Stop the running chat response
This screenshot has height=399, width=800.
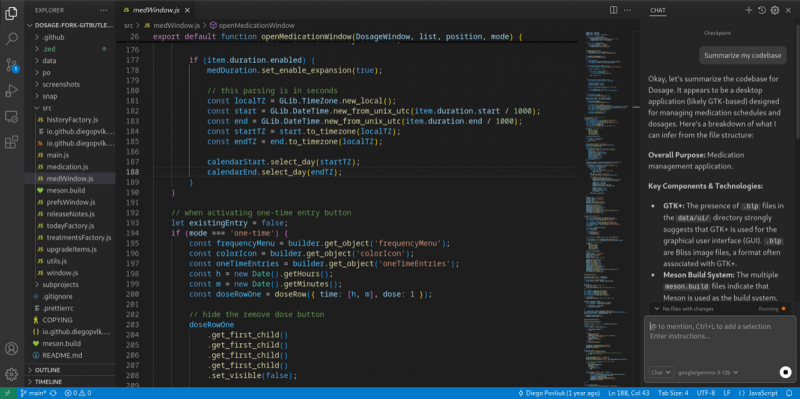click(x=785, y=372)
